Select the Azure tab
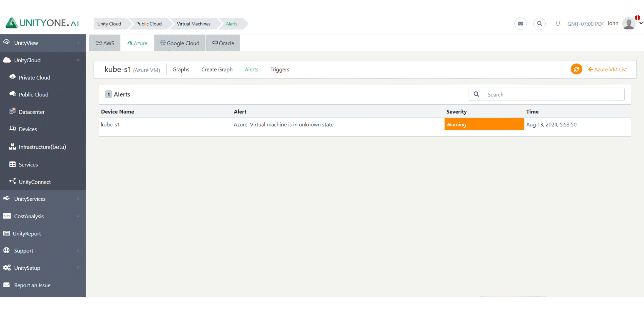 tap(137, 43)
